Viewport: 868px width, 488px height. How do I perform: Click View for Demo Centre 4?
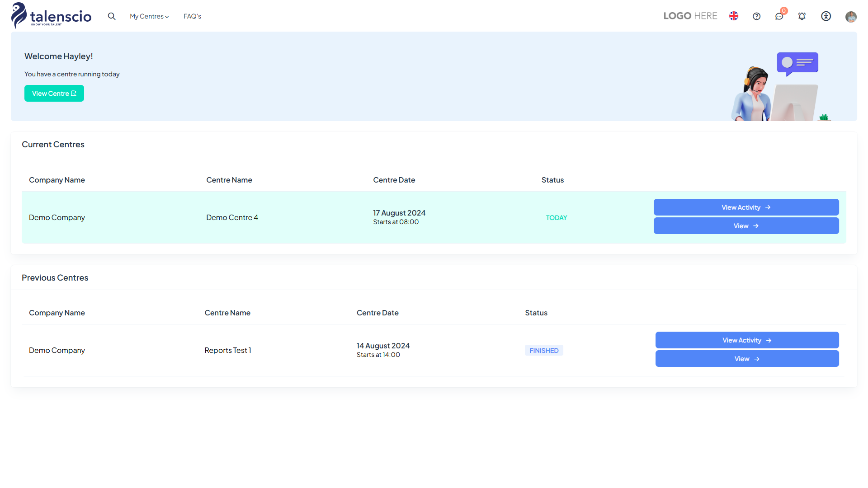click(x=746, y=226)
